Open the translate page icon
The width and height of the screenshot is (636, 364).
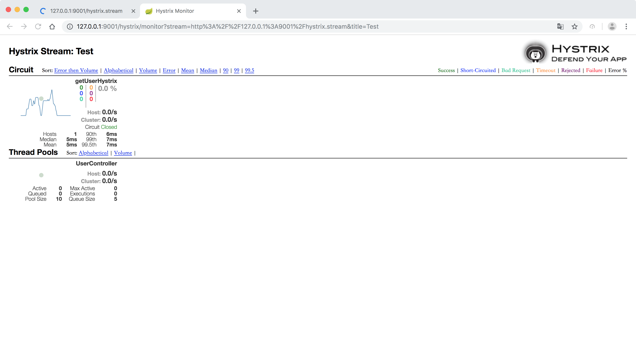click(x=560, y=26)
